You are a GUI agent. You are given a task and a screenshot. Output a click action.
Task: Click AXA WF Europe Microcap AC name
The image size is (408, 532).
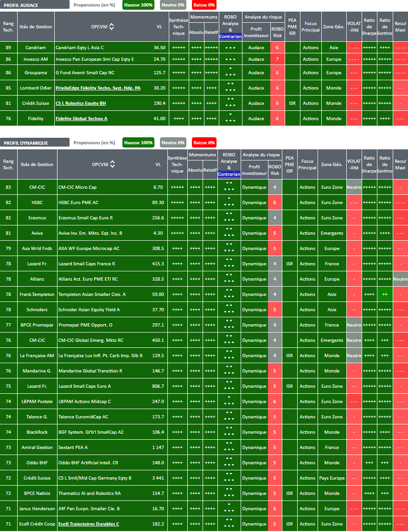click(89, 248)
